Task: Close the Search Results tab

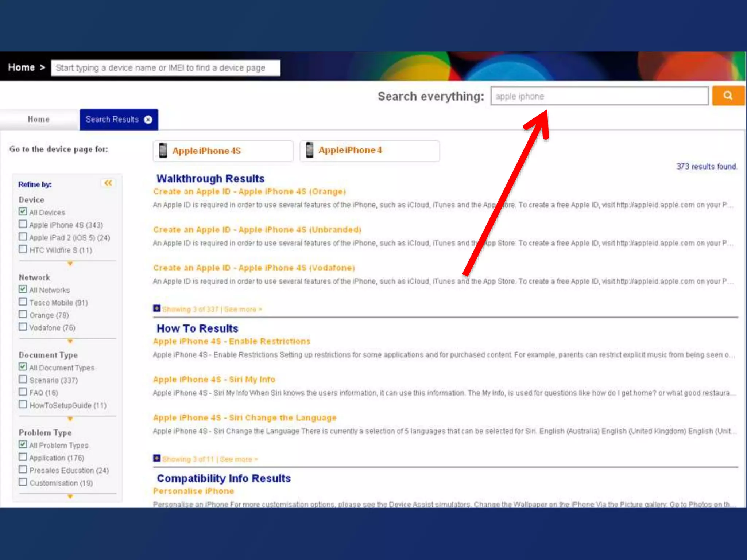Action: click(x=148, y=120)
